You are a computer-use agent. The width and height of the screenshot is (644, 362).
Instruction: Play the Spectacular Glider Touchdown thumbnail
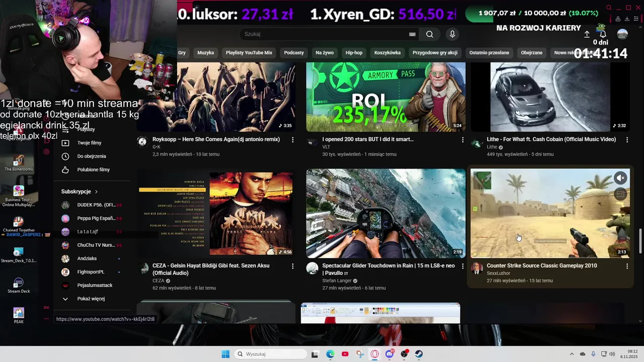386,213
